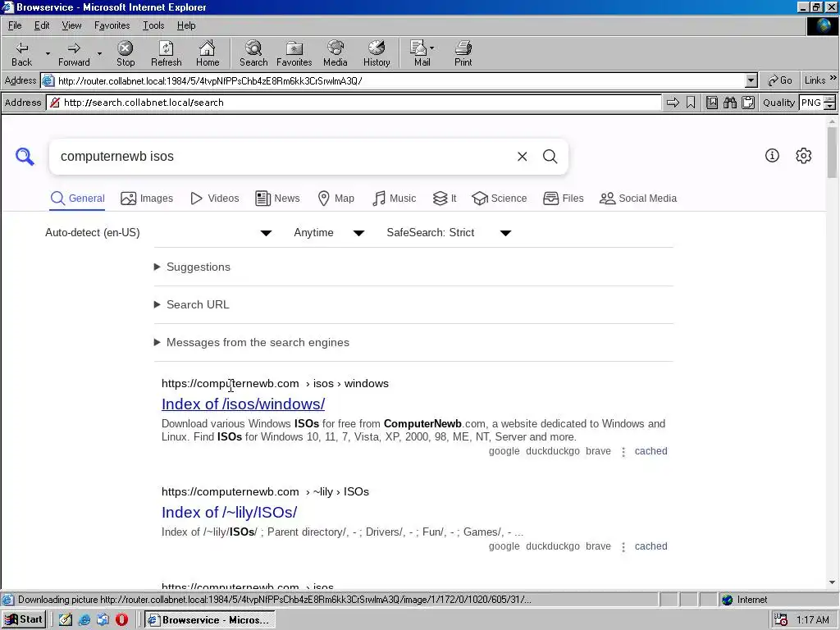Click the blue search engine logo
Image resolution: width=840 pixels, height=630 pixels.
click(25, 157)
